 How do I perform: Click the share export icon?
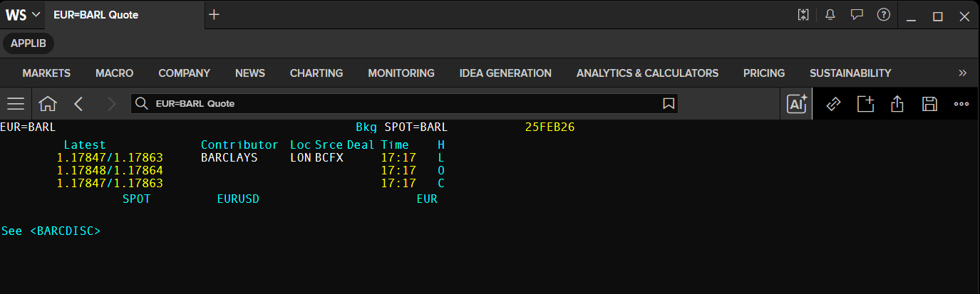pos(897,104)
